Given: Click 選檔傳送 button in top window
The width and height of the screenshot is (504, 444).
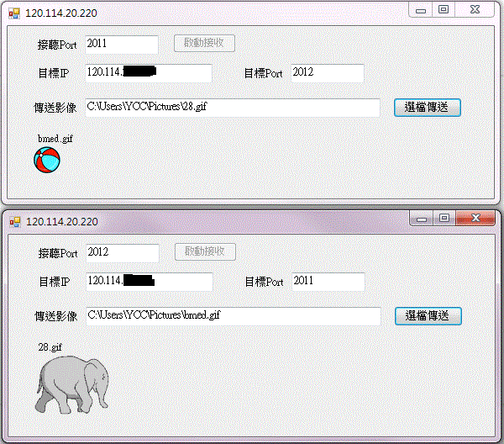Looking at the screenshot, I should 428,108.
